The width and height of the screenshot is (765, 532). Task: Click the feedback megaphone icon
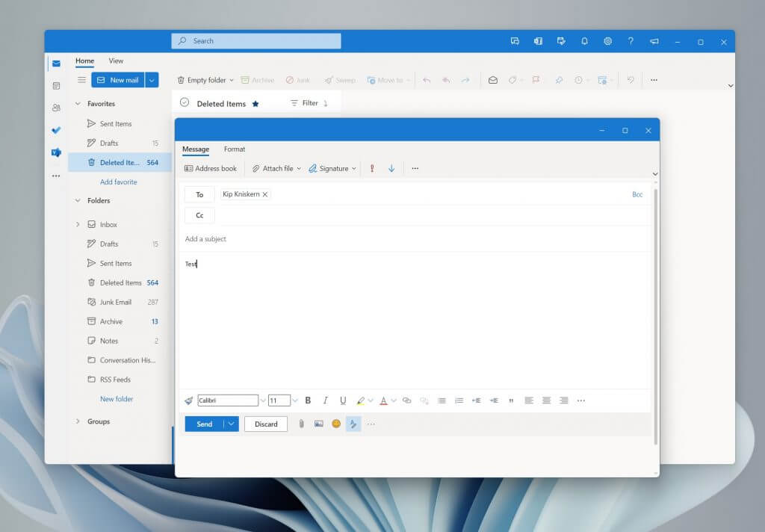pos(654,42)
